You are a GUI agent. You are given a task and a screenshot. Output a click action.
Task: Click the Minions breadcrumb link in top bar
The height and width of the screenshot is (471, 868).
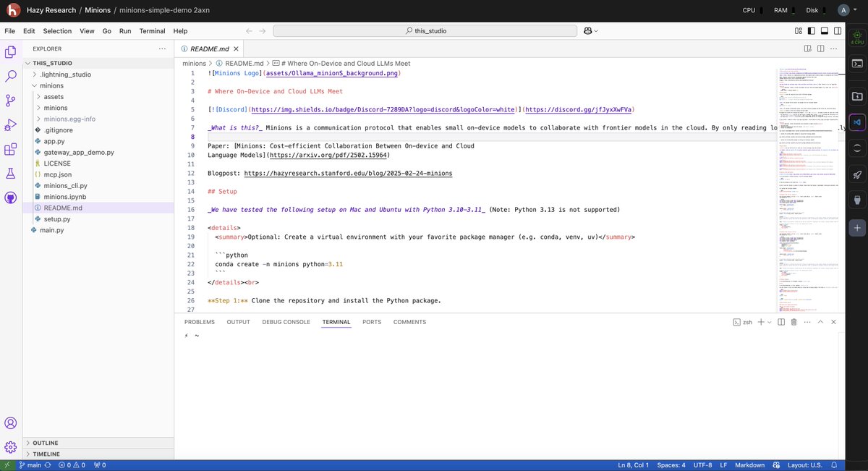pos(98,11)
